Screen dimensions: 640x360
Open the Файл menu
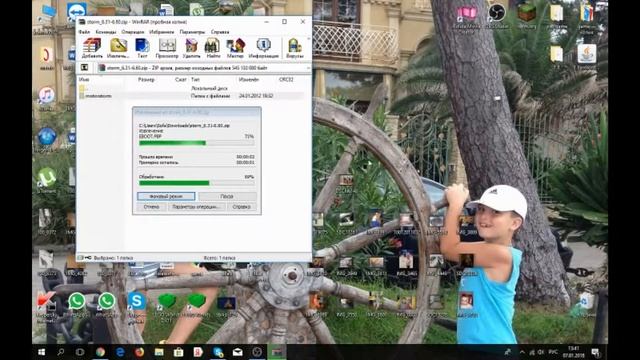pos(84,32)
